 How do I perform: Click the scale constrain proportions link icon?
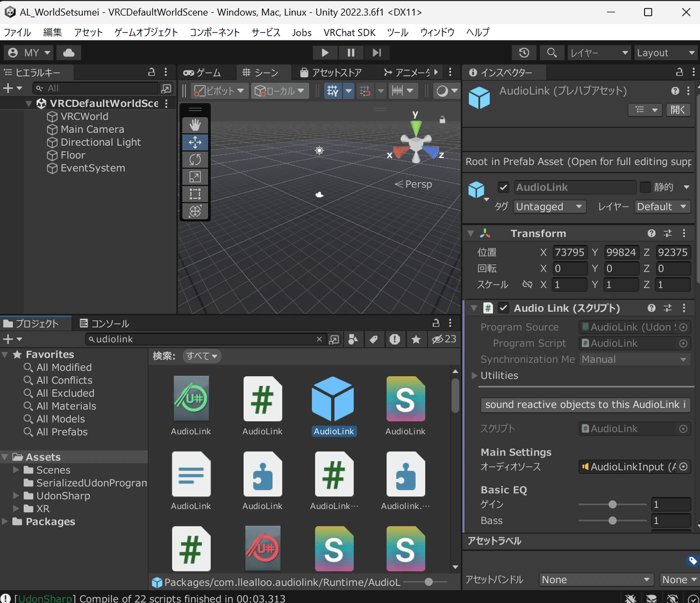(527, 285)
